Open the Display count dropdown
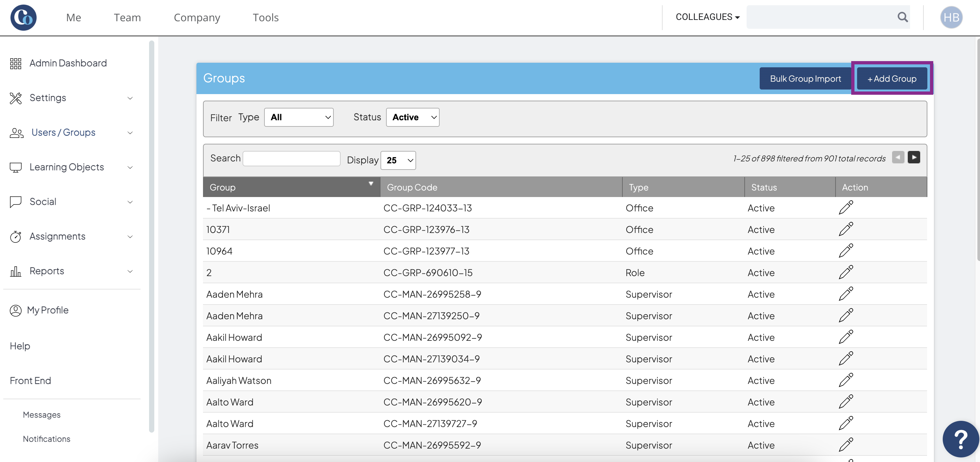This screenshot has width=980, height=462. coord(398,160)
